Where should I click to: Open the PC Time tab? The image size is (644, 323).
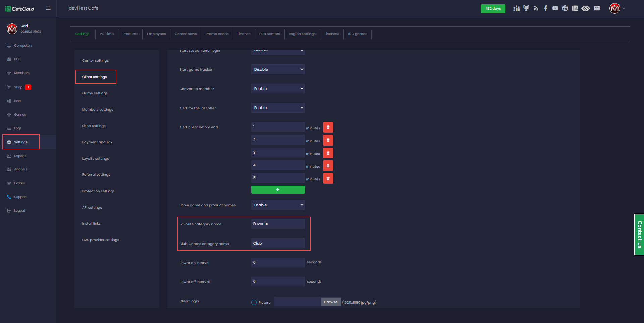[x=107, y=34]
